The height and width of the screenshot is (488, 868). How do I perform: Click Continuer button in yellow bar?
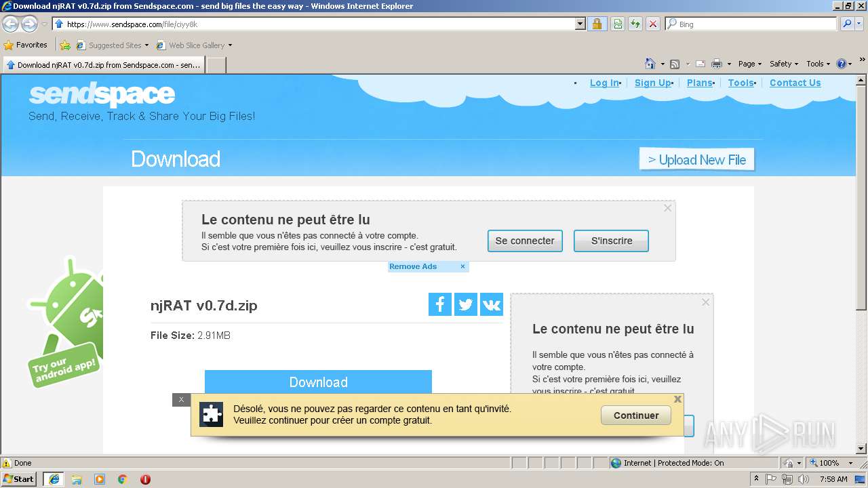(636, 415)
